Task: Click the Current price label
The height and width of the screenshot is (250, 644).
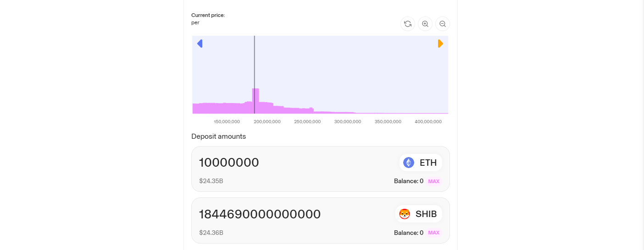Action: point(208,15)
